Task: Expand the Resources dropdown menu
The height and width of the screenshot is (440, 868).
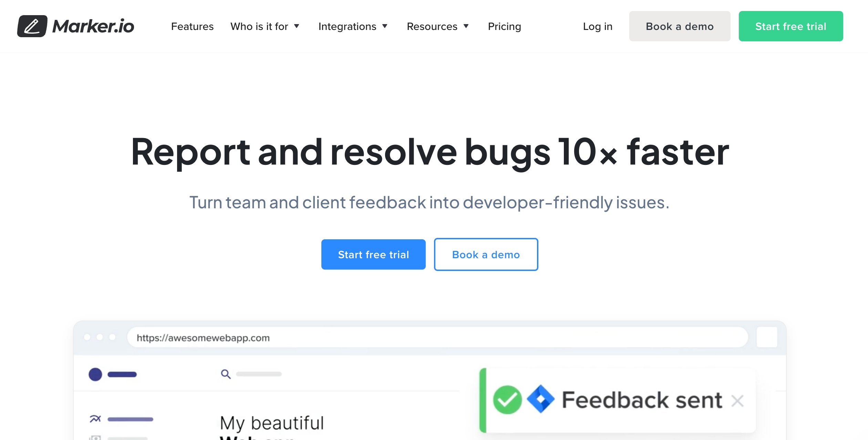Action: [438, 26]
